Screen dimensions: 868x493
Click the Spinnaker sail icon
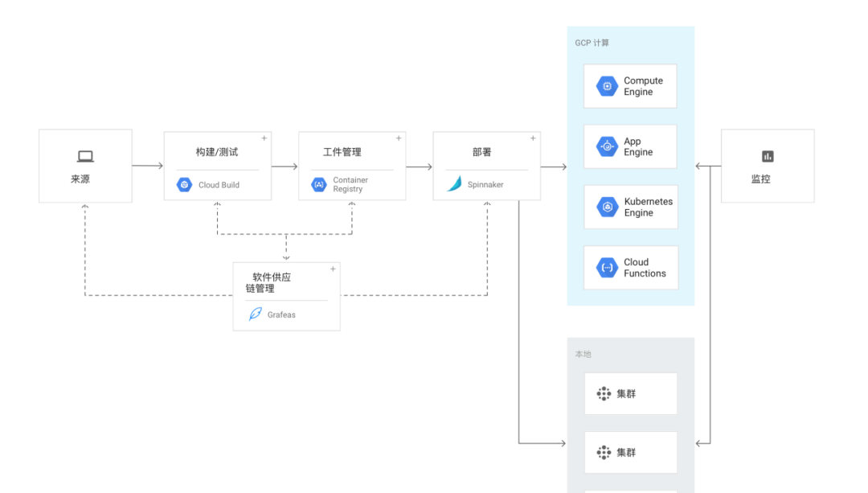pyautogui.click(x=454, y=184)
